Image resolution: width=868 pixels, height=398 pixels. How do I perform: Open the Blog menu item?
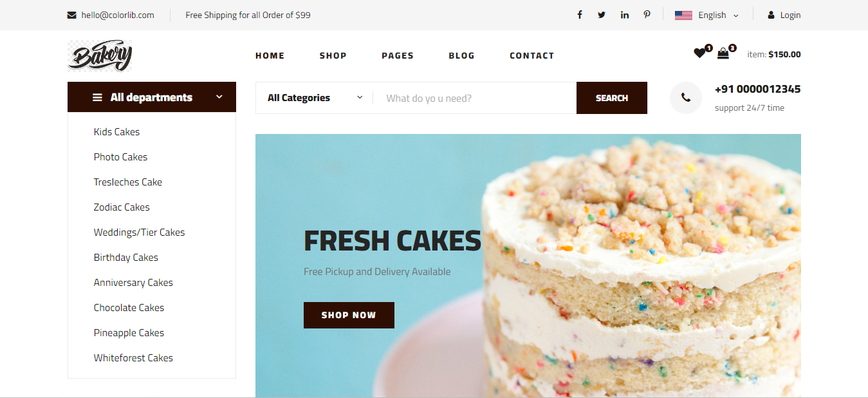click(x=462, y=55)
